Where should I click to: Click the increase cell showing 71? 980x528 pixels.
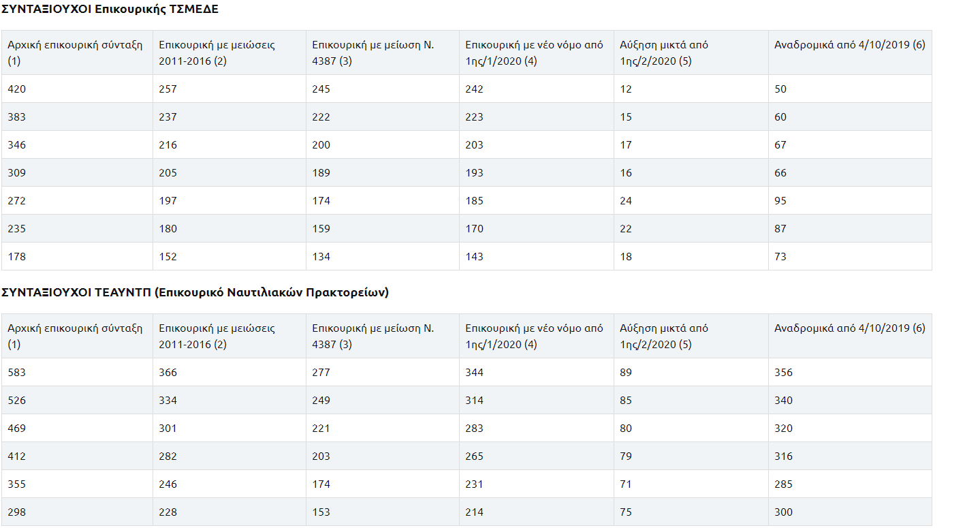626,484
